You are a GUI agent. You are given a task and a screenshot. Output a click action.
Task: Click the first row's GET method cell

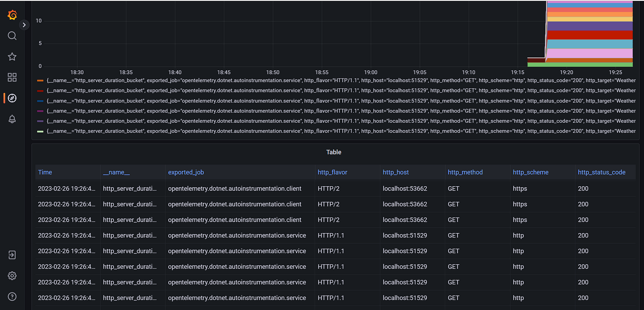[454, 189]
